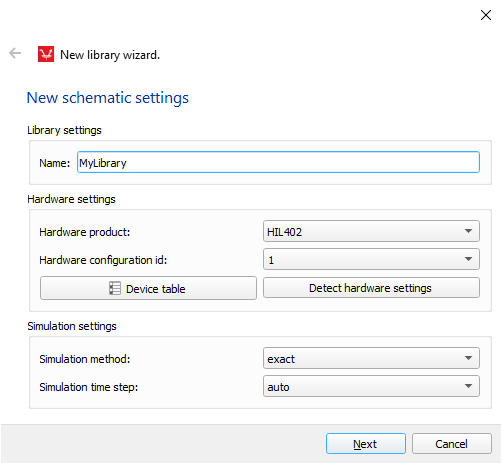
Task: Go back using the left arrow icon
Action: (x=15, y=53)
